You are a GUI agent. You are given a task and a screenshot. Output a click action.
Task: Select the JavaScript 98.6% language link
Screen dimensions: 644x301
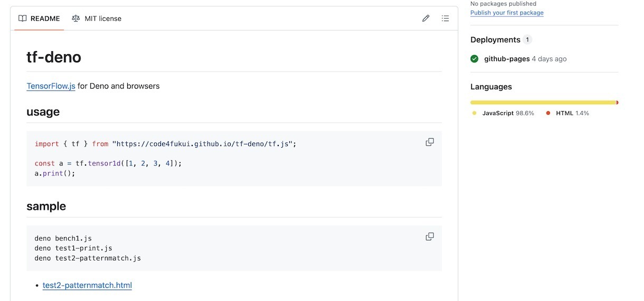pos(508,113)
